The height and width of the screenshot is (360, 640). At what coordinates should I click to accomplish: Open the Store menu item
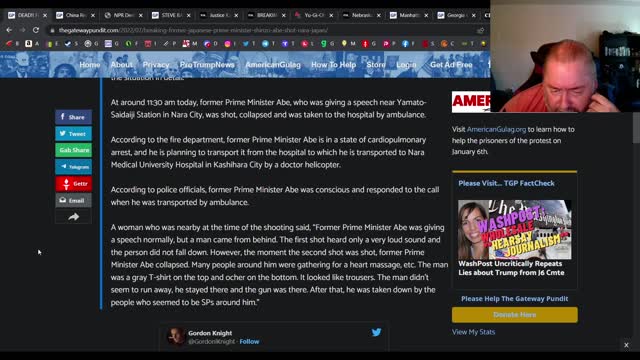pos(376,64)
